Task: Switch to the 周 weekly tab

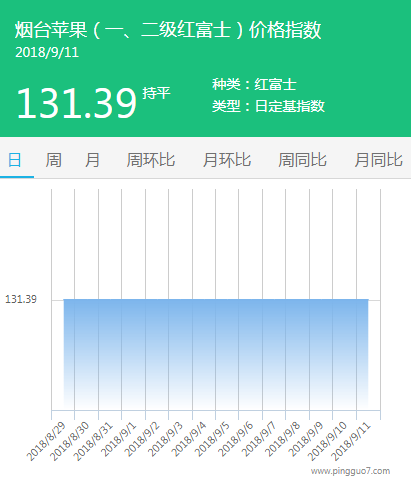Action: 53,160
